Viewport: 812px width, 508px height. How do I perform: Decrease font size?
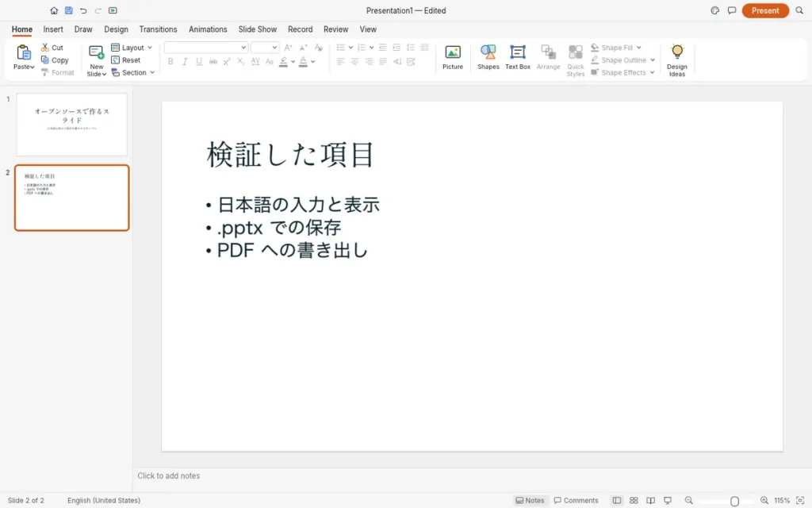click(x=304, y=48)
